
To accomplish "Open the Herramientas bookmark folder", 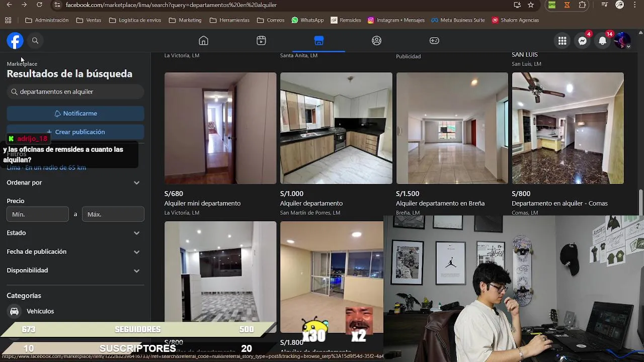I will coord(229,20).
